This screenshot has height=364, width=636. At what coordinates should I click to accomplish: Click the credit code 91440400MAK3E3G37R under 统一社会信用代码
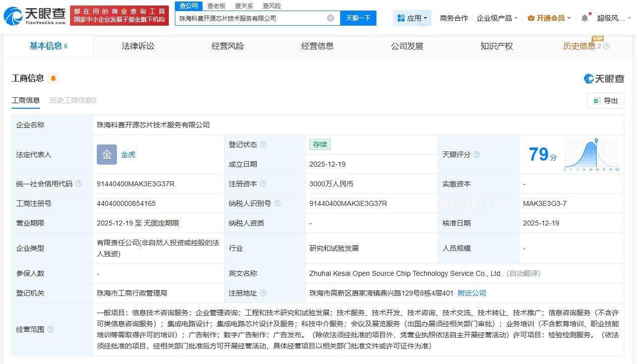[136, 184]
